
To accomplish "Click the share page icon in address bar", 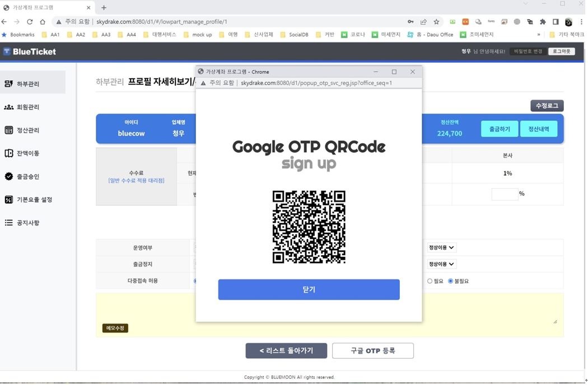I will pyautogui.click(x=423, y=22).
